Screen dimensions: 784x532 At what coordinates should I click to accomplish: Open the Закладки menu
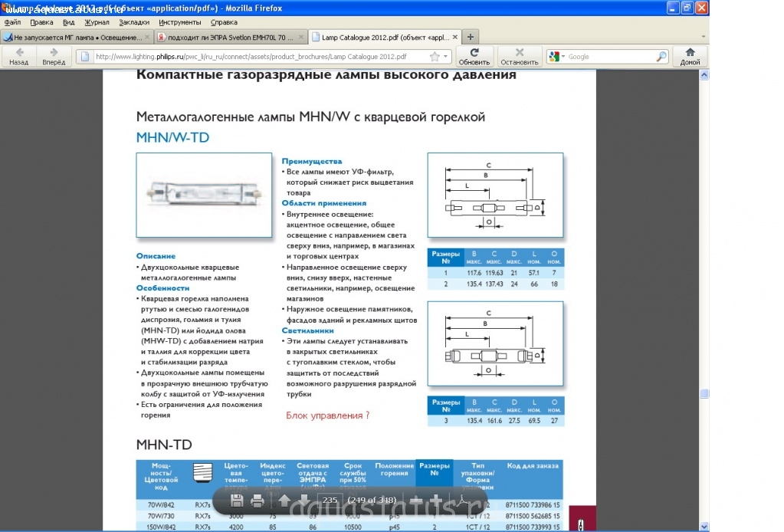(x=134, y=22)
